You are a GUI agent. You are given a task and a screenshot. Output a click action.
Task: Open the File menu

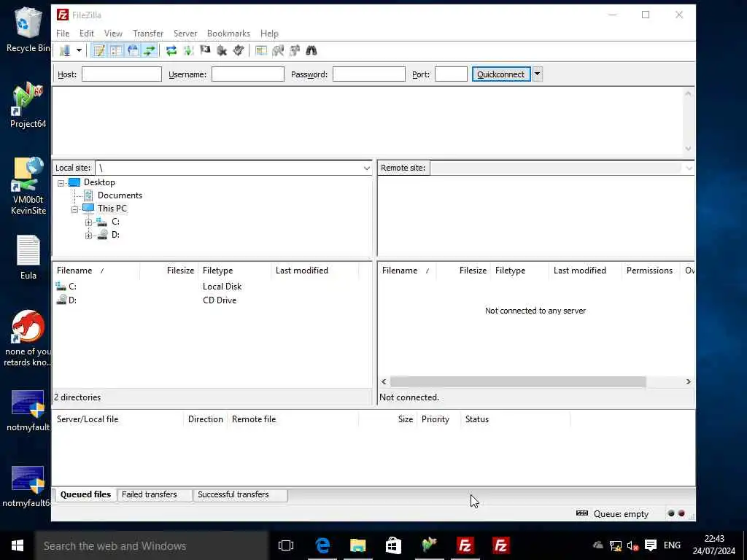pyautogui.click(x=63, y=34)
